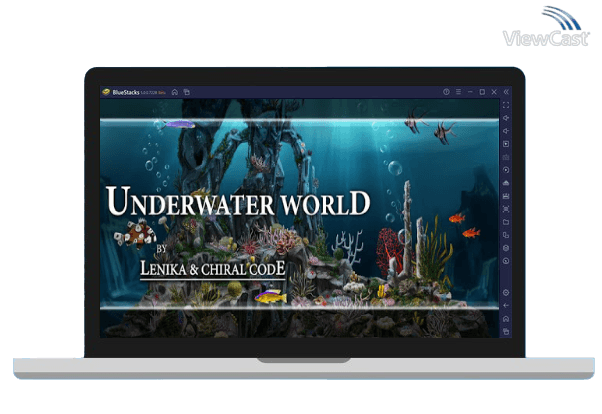Open BlueStacks settings gear in sidebar

tap(506, 293)
